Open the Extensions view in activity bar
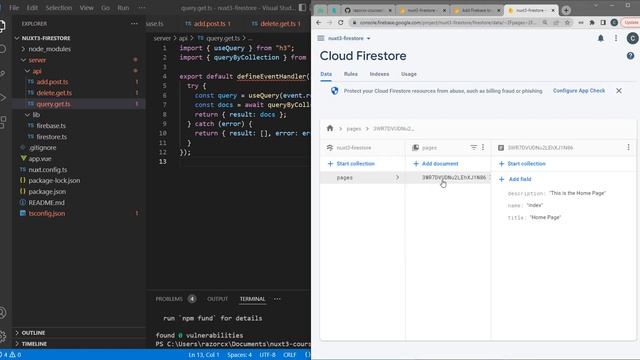Image resolution: width=640 pixels, height=360 pixels. click(2, 122)
